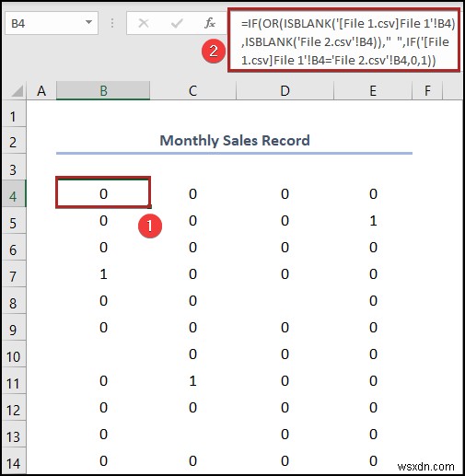Click the Cancel (X) formula bar icon

[144, 23]
